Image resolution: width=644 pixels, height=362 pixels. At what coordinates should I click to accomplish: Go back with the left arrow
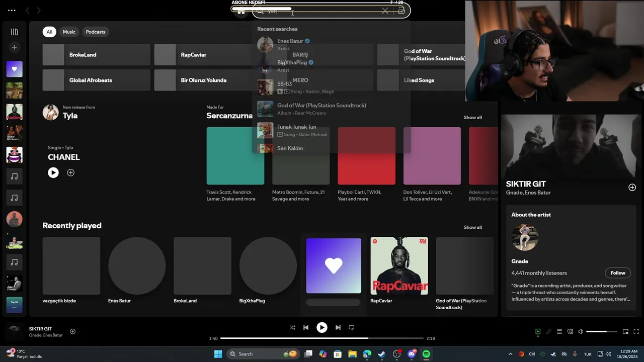pos(28,10)
